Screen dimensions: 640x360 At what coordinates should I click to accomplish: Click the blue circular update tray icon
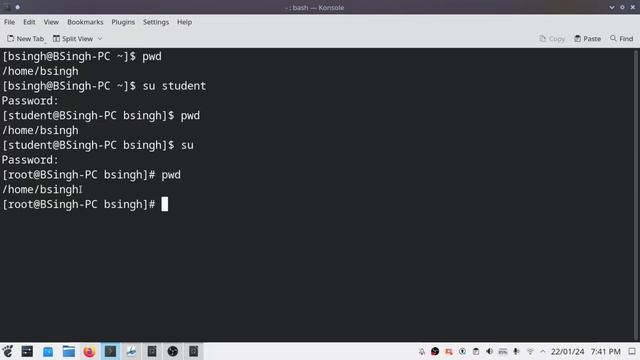coord(462,351)
